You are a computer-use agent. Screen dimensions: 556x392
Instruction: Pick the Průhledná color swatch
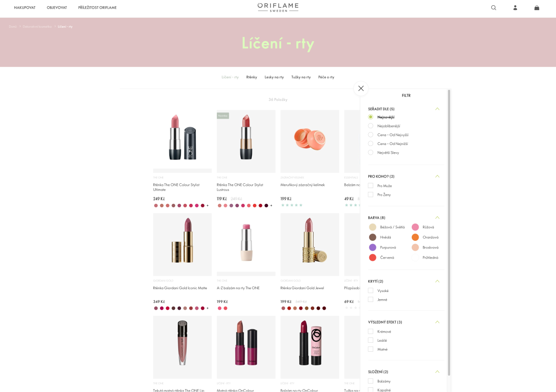415,258
